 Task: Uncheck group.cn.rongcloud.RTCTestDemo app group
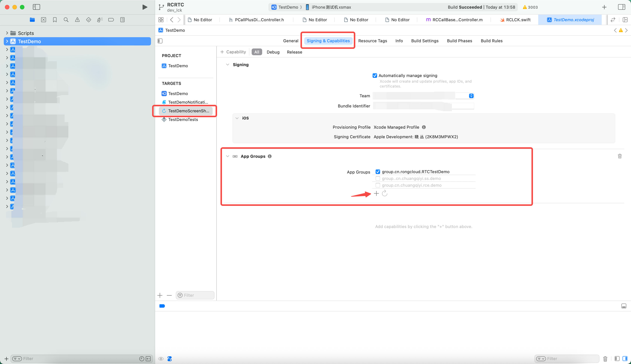(x=378, y=171)
